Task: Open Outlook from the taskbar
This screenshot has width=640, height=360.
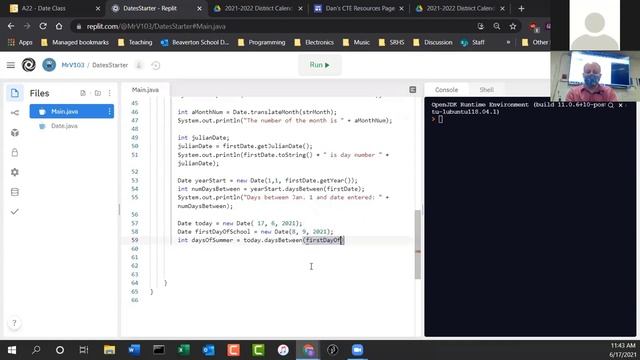Action: click(x=209, y=350)
